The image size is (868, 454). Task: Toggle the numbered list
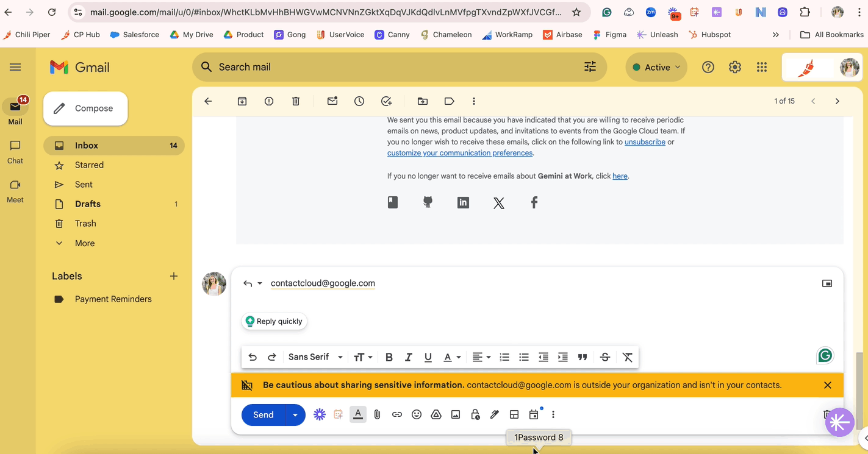(x=504, y=357)
